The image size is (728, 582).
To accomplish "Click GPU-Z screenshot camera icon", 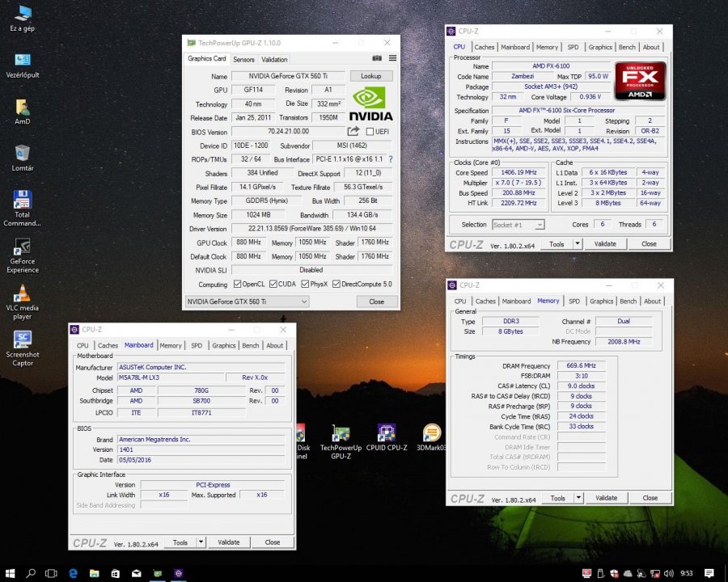I will pyautogui.click(x=377, y=58).
